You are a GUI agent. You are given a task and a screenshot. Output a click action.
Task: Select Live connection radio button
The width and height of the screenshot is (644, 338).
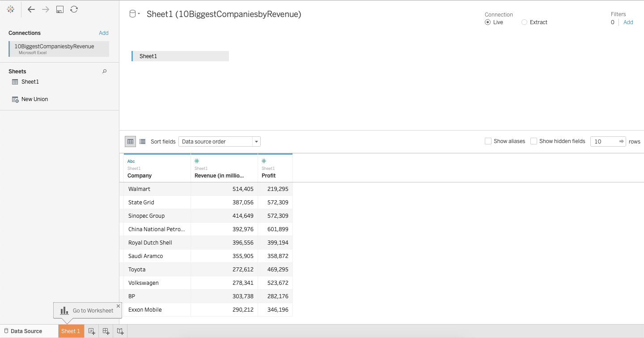[487, 22]
